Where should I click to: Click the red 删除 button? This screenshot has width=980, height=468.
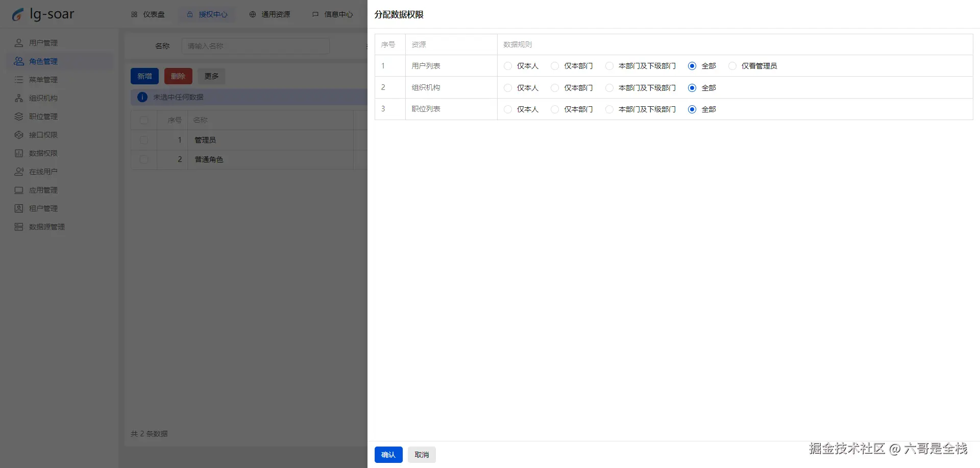(178, 76)
